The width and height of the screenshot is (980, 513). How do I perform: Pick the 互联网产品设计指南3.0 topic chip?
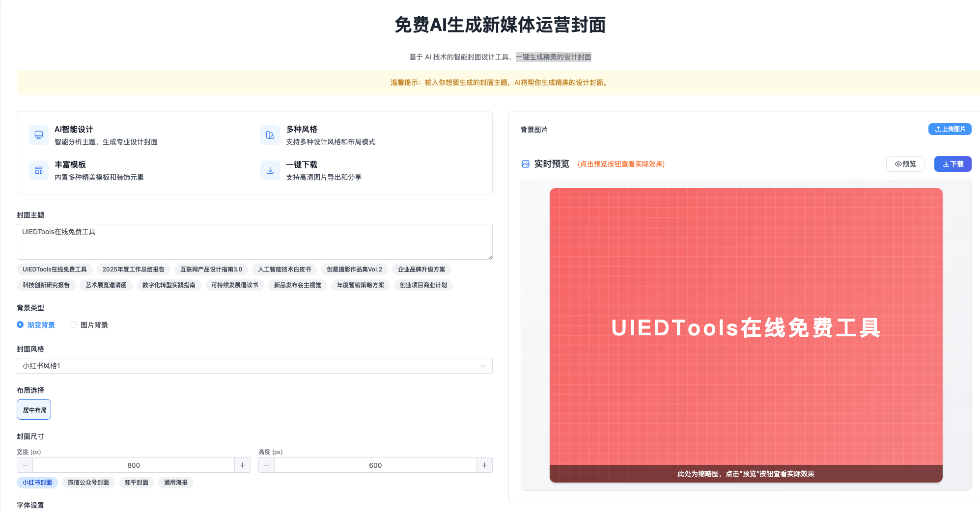211,270
